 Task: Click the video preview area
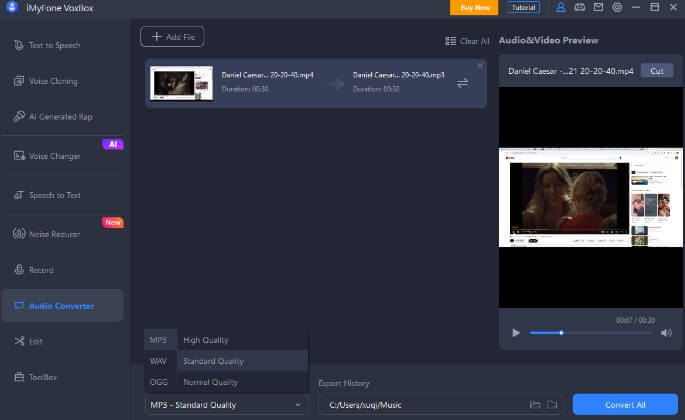click(591, 198)
